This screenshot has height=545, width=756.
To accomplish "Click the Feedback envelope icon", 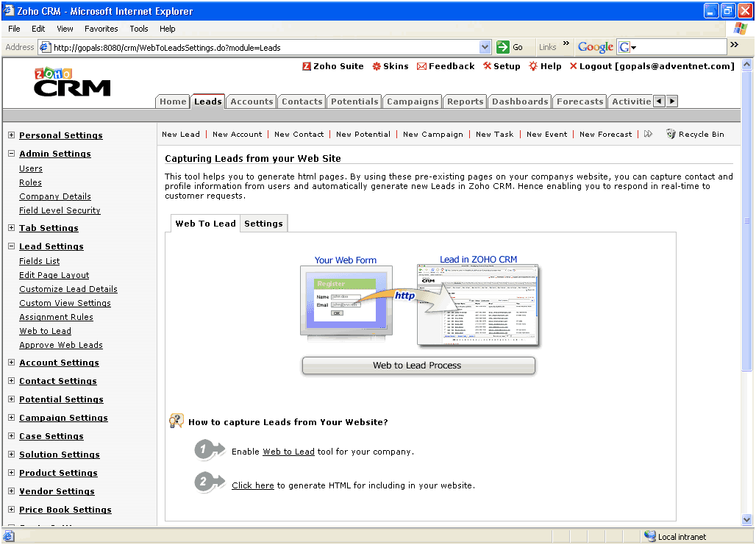I will 422,66.
